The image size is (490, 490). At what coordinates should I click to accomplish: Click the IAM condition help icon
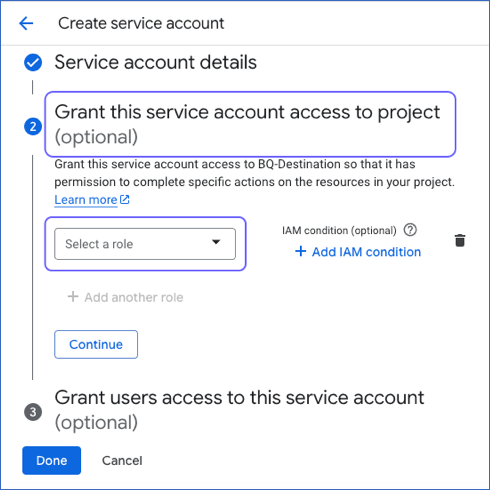[x=410, y=230]
